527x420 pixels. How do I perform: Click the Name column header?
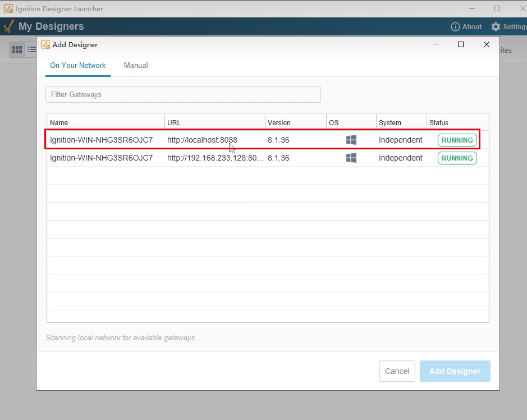click(x=106, y=123)
